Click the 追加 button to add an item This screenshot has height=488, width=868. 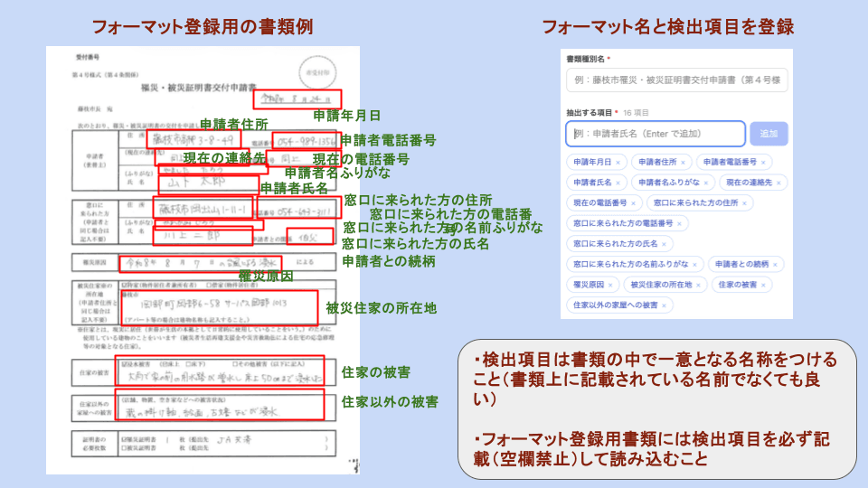pos(769,134)
